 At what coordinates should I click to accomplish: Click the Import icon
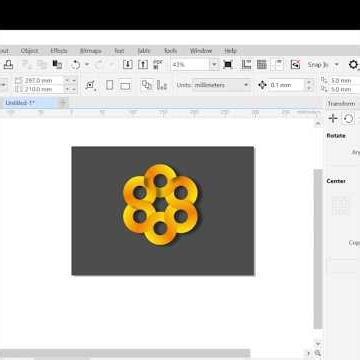128,65
